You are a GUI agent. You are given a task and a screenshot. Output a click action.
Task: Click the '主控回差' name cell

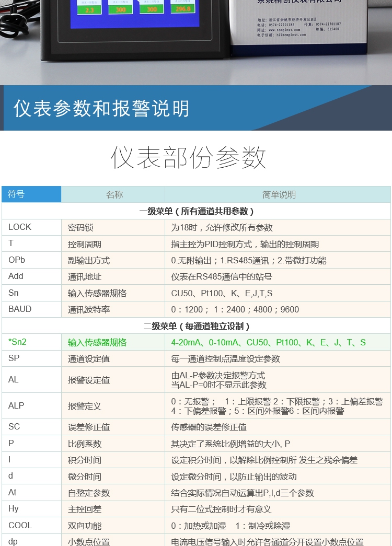click(113, 509)
